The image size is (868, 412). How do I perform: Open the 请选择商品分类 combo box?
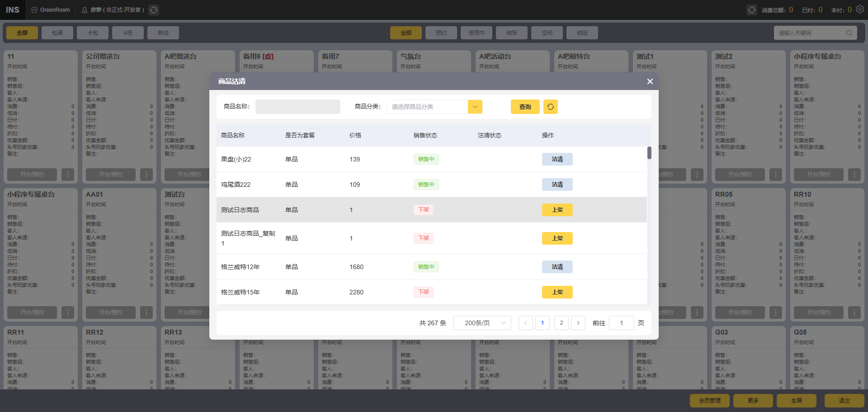[434, 107]
